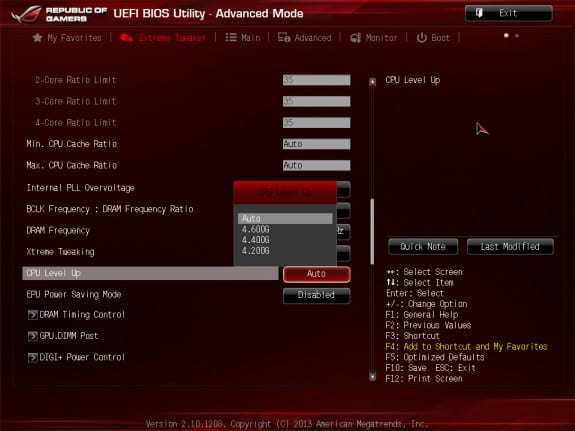Click the 2-Core Ratio Limit field
The height and width of the screenshot is (431, 575).
316,80
